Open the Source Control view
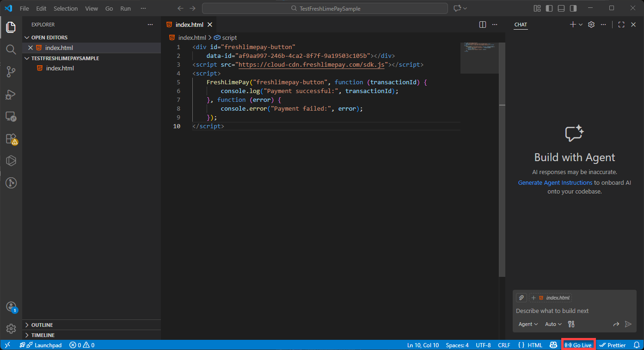This screenshot has width=644, height=350. (11, 71)
